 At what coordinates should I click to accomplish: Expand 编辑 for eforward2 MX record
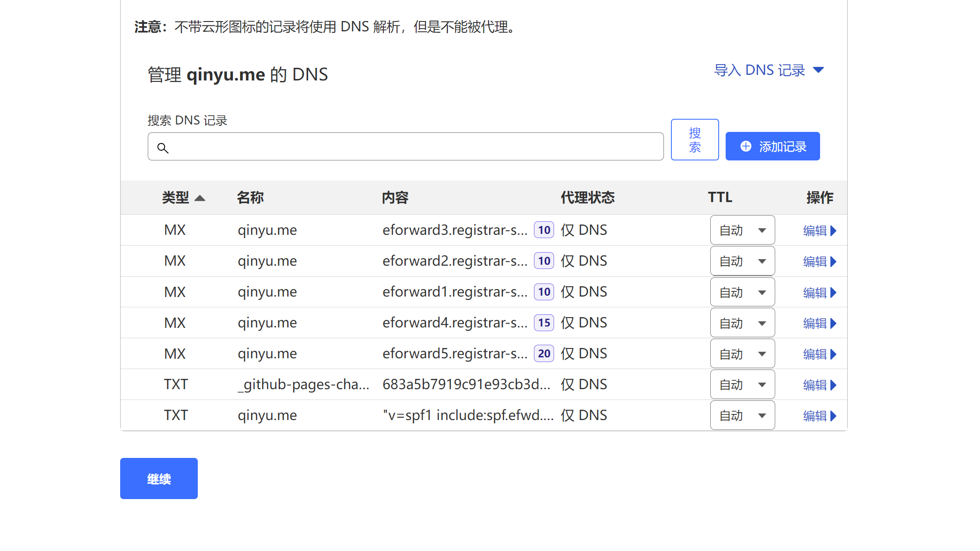(820, 261)
